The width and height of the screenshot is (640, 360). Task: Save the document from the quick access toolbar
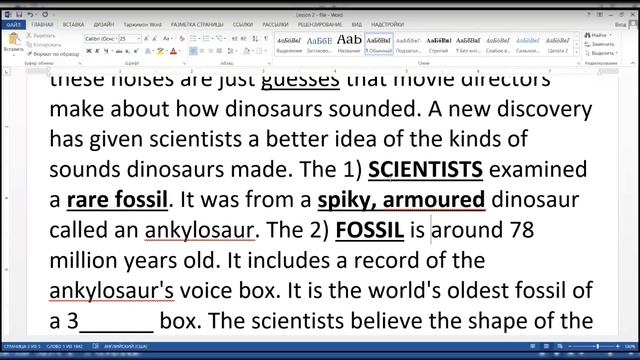pos(19,14)
